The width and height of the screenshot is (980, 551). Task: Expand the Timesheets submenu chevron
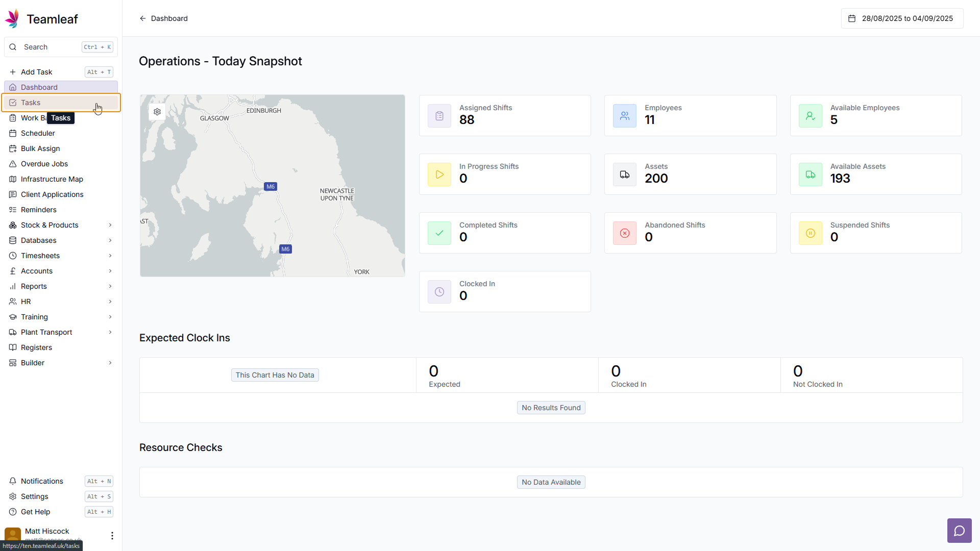pos(110,256)
